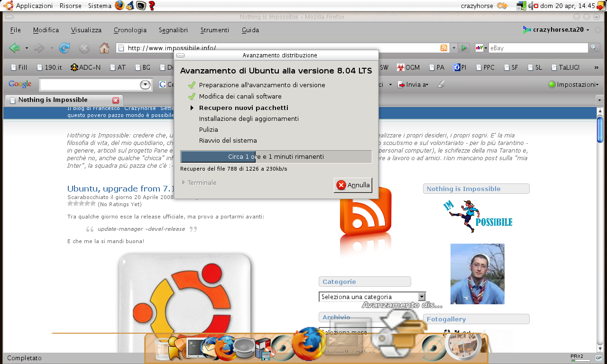Open the Impostazioni dropdown in Google toolbar
This screenshot has height=364, width=607.
(x=573, y=84)
